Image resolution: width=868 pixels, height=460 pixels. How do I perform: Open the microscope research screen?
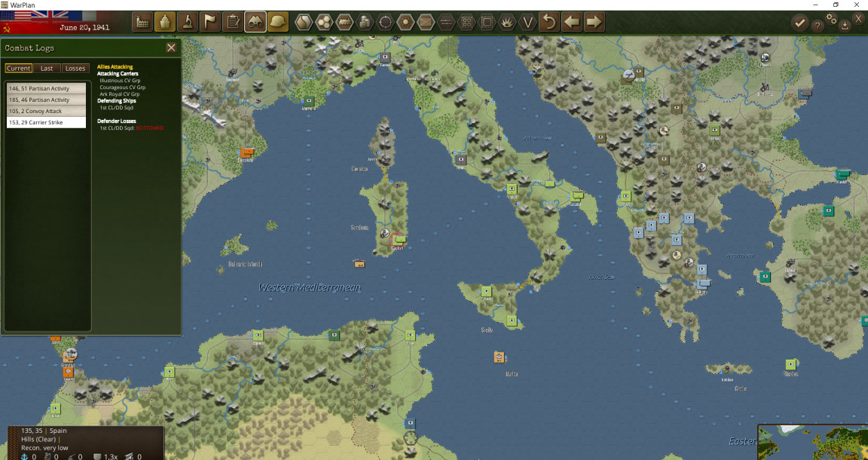[x=188, y=22]
